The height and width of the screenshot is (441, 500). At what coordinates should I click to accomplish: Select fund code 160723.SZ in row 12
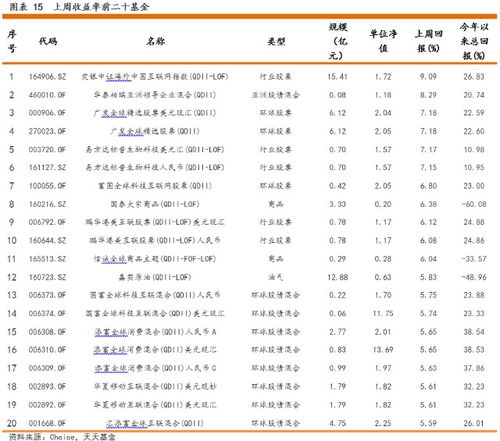(x=47, y=277)
